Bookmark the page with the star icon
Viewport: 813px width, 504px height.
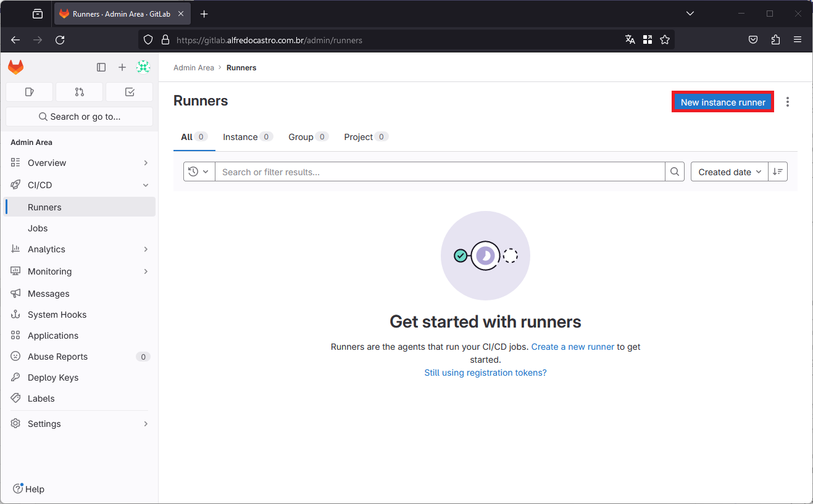[665, 40]
